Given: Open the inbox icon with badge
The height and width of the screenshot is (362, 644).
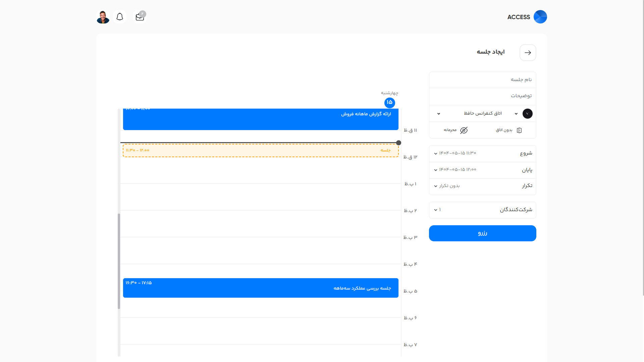Looking at the screenshot, I should pos(140,17).
